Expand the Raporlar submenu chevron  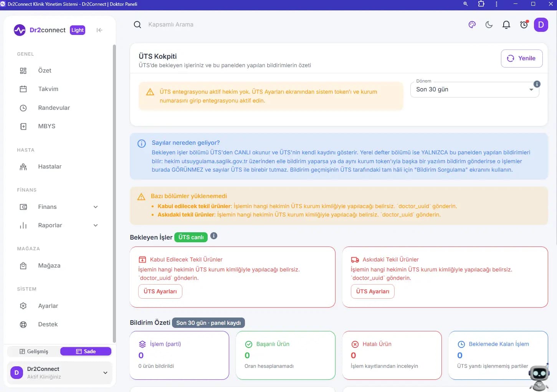[x=96, y=225]
